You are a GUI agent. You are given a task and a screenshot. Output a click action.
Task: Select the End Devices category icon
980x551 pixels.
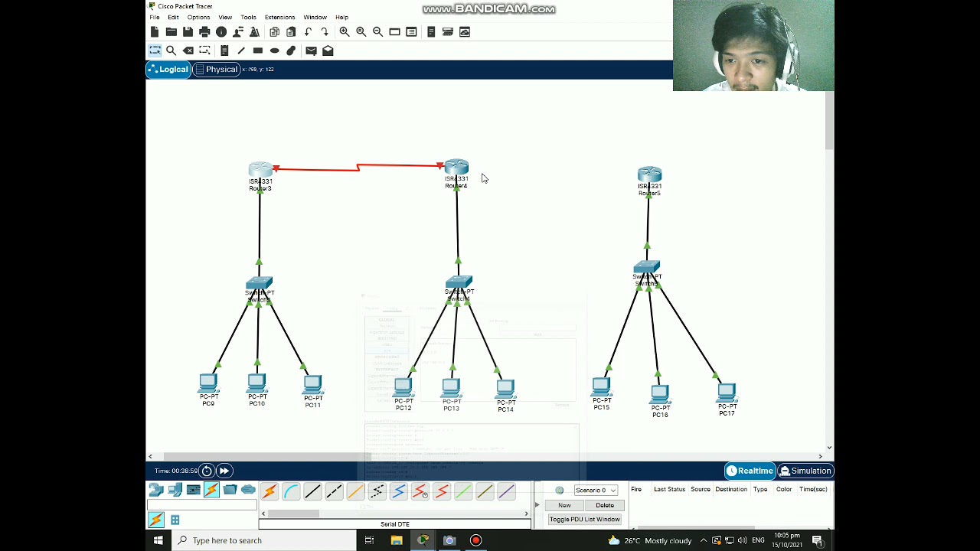pyautogui.click(x=175, y=490)
